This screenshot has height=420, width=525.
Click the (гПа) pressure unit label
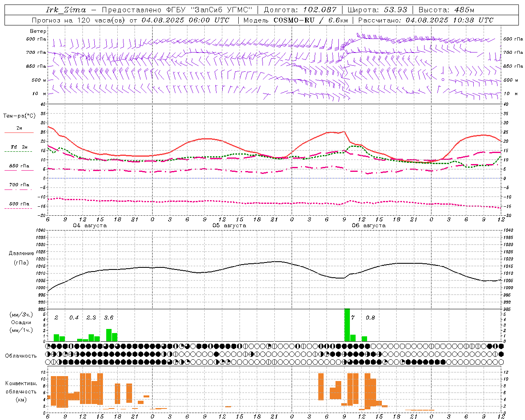[21, 263]
